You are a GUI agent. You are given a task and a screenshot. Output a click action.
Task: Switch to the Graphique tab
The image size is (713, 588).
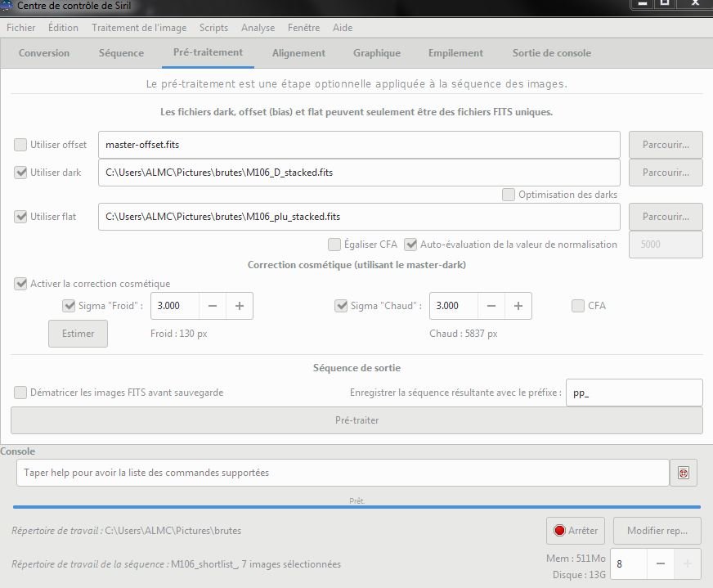(x=377, y=53)
